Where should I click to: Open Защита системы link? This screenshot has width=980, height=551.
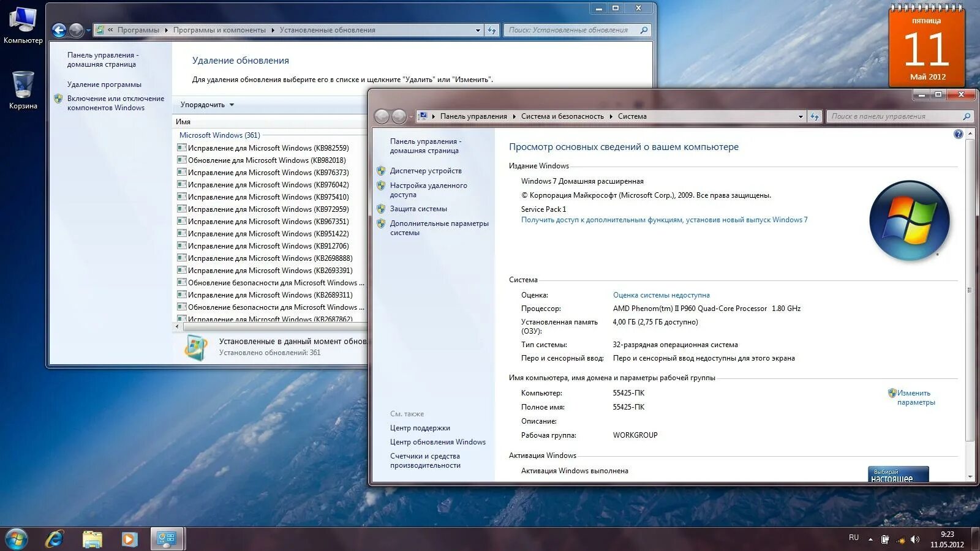(x=418, y=209)
